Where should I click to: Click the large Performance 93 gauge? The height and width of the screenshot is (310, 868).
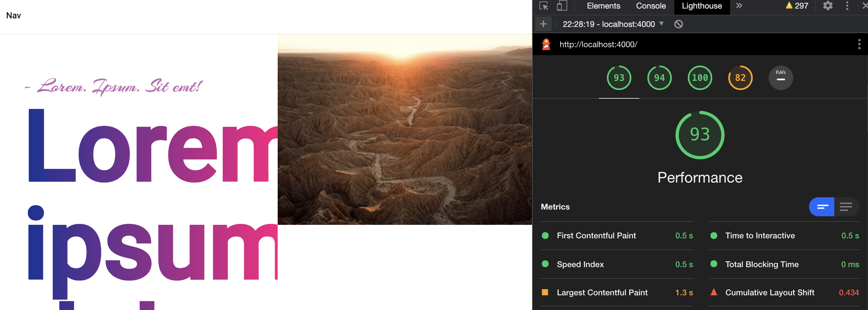pos(700,135)
